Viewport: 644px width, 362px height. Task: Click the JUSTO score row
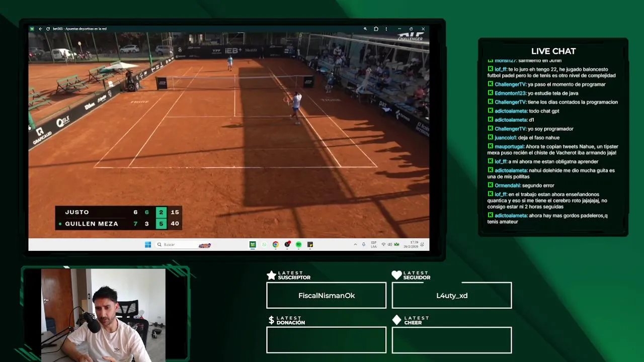(x=119, y=212)
